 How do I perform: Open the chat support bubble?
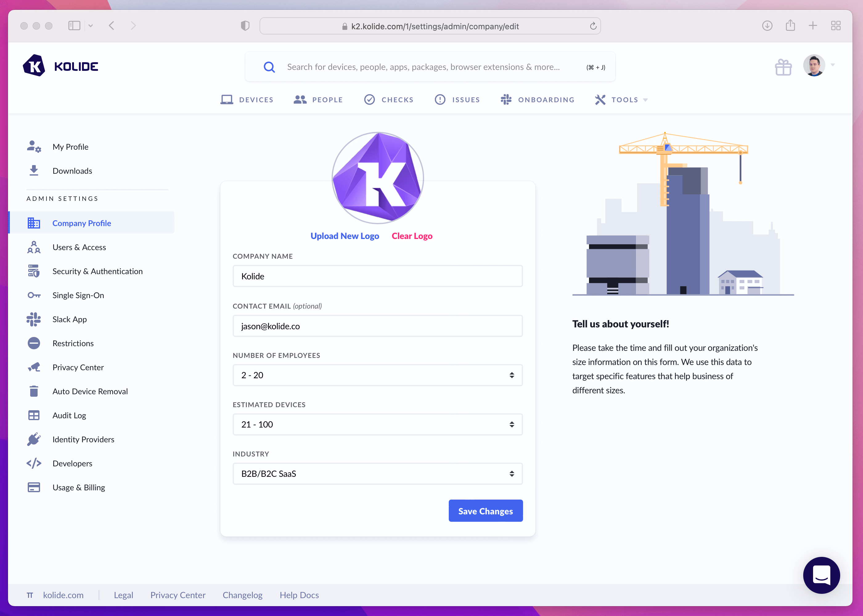[x=821, y=575]
